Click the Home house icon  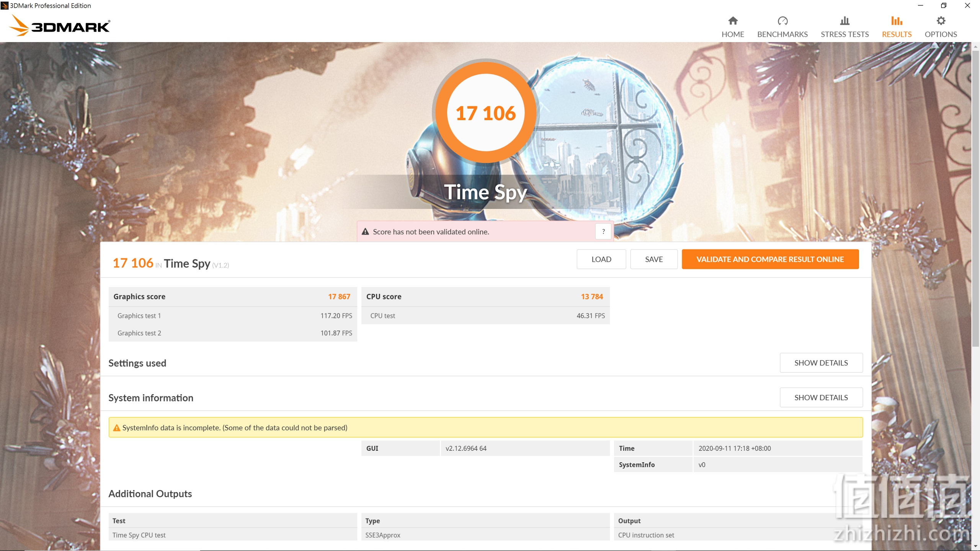click(733, 21)
